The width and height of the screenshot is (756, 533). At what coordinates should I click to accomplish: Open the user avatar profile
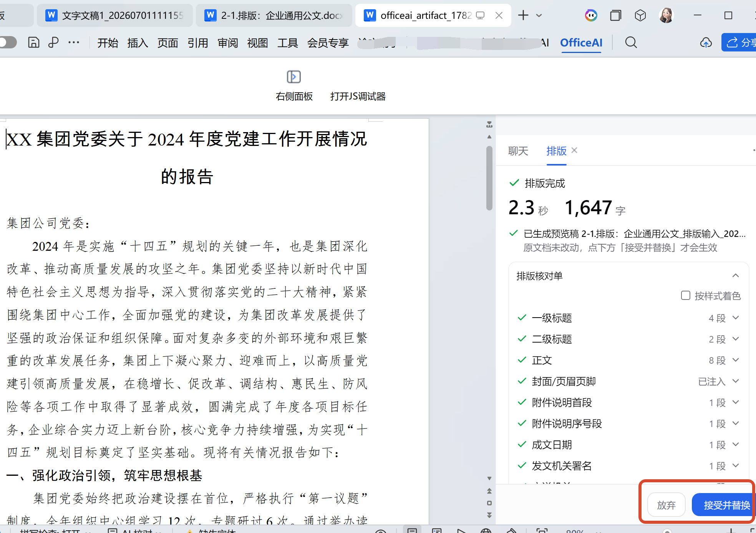666,15
